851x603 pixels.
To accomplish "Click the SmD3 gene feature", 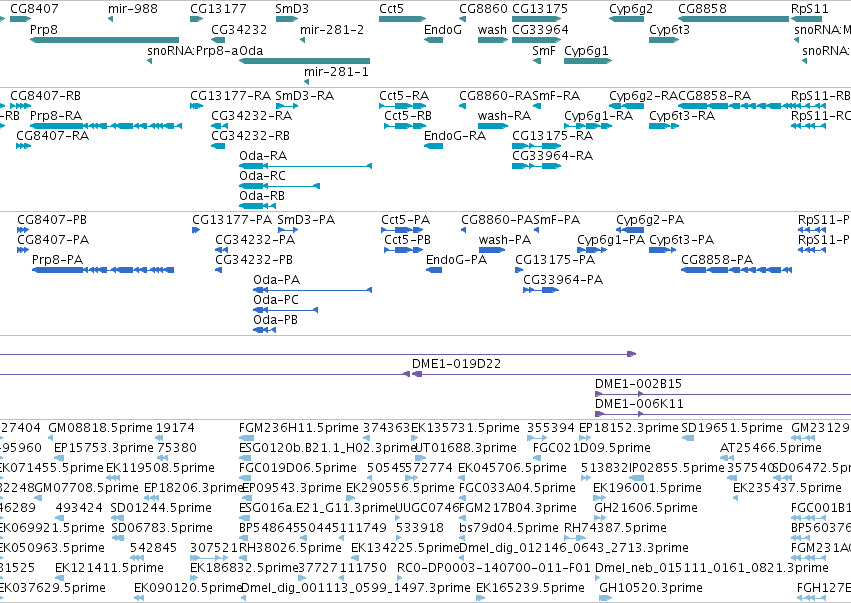I will coord(287,19).
